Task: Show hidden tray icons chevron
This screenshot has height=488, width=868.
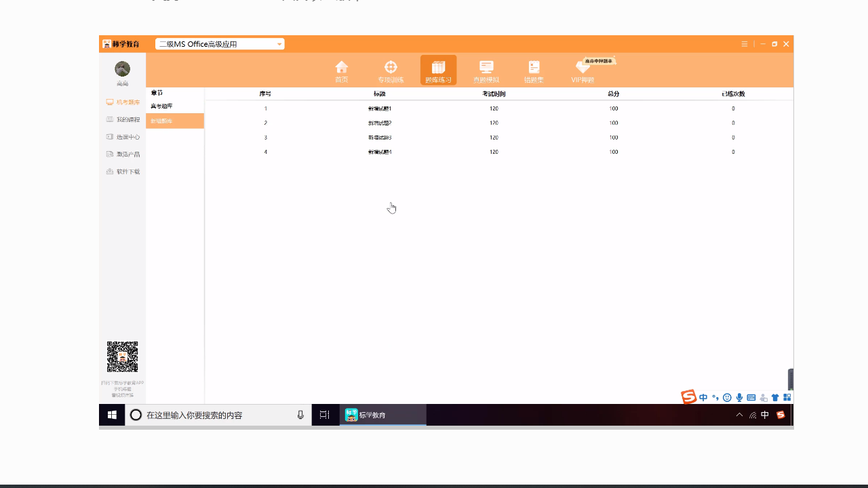Action: coord(739,415)
